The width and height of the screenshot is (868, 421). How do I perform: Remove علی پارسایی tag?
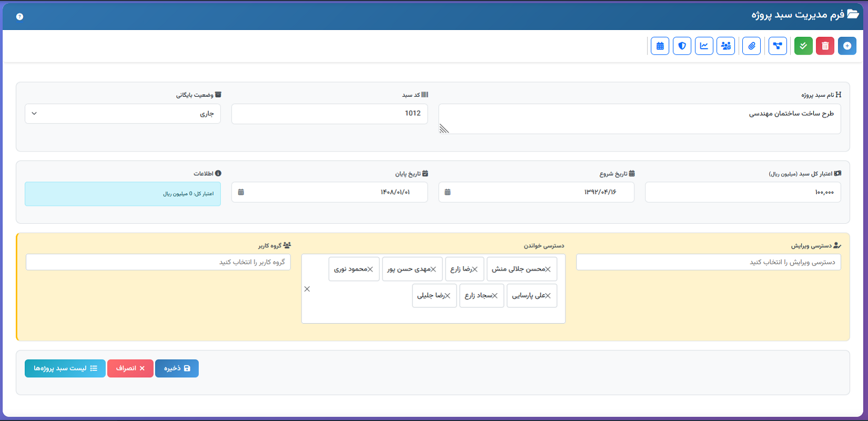click(548, 296)
